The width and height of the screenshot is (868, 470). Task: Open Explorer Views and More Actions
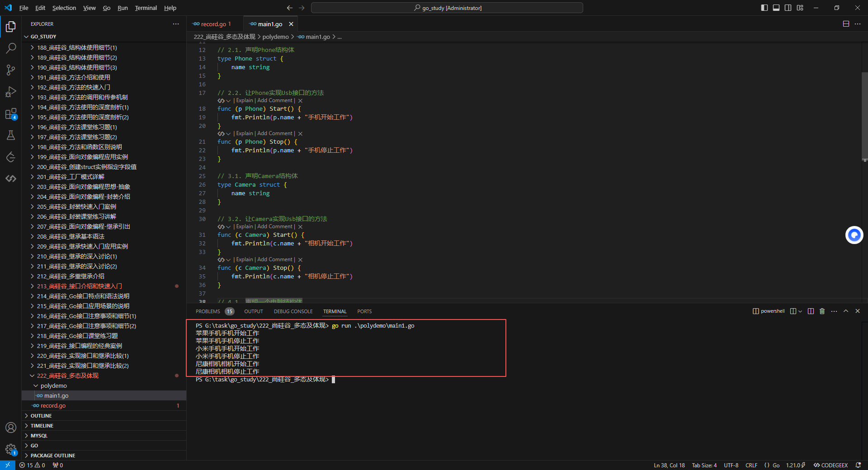(176, 24)
